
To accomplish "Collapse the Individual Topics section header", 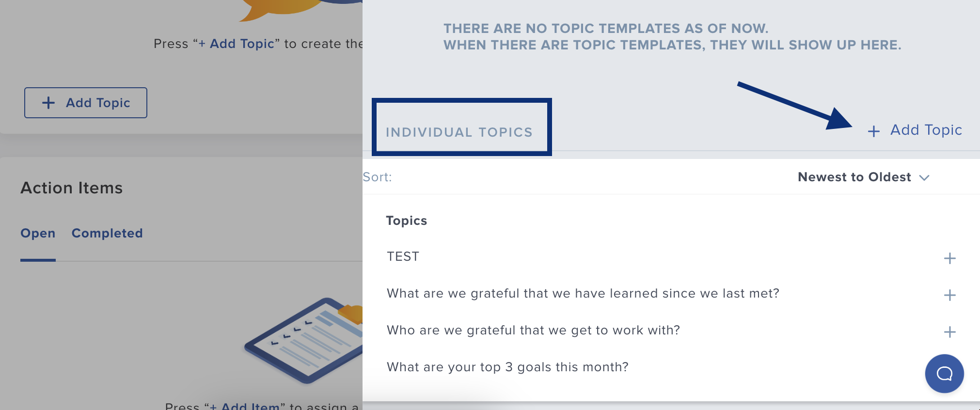I will [x=458, y=131].
